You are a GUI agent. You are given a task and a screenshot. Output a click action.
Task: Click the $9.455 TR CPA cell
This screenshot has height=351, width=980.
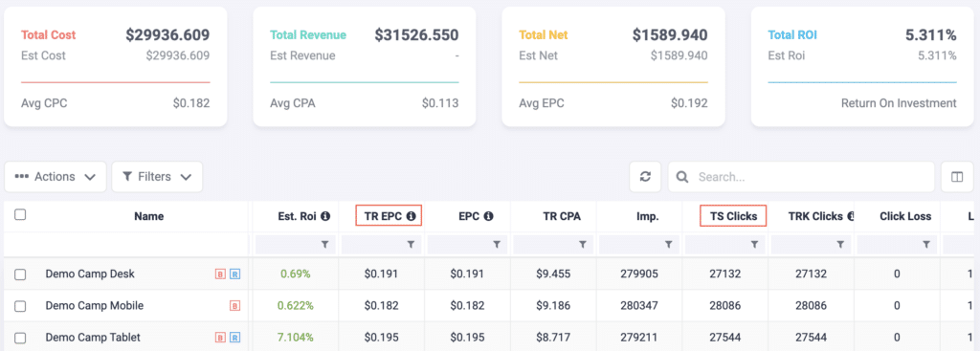[x=552, y=274]
